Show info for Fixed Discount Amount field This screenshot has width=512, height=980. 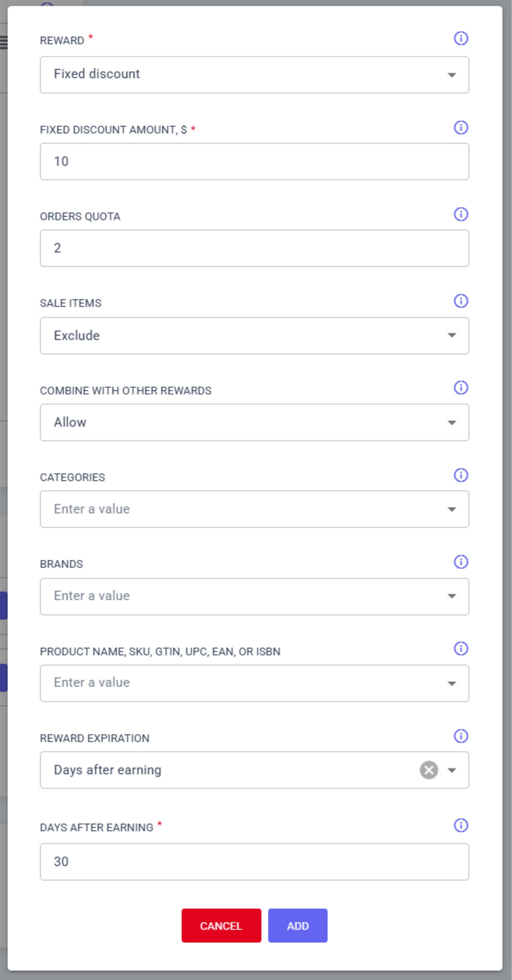461,128
